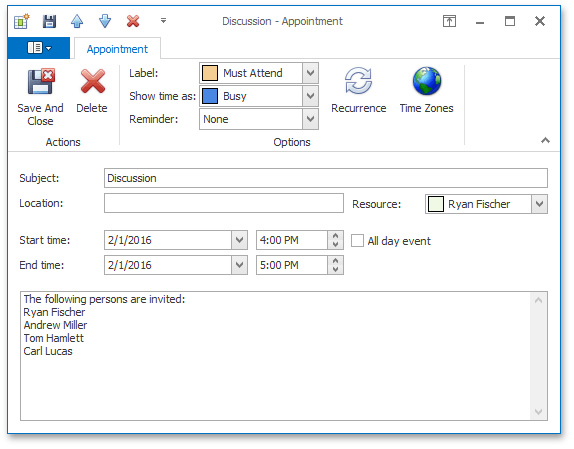Click the large Delete button in Actions
Viewport: 574px width, 449px height.
pos(92,91)
